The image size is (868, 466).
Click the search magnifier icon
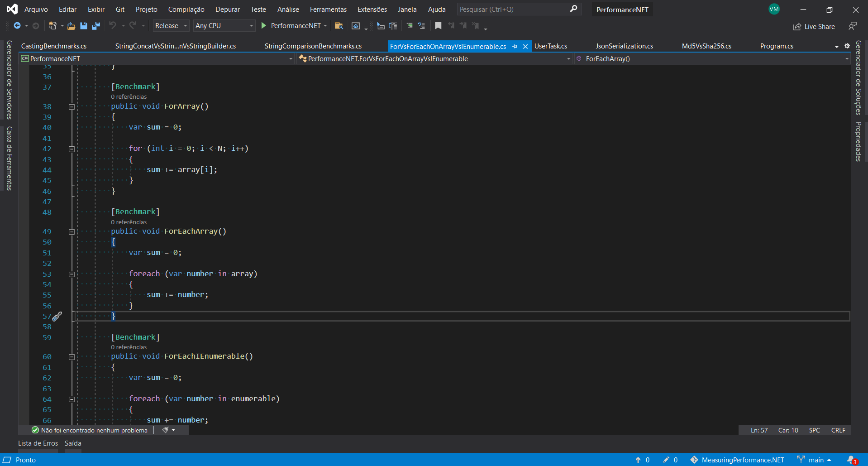[x=573, y=9]
